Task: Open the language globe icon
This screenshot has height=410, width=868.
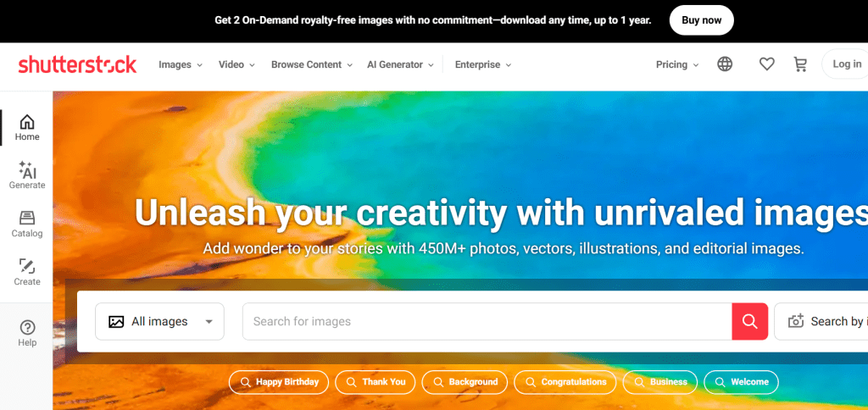Action: coord(725,64)
